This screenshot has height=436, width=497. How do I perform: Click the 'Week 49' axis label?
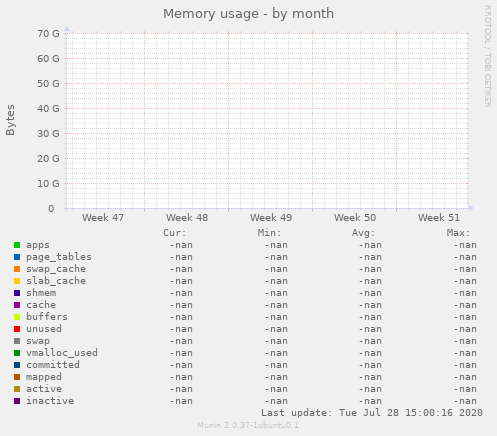point(271,218)
